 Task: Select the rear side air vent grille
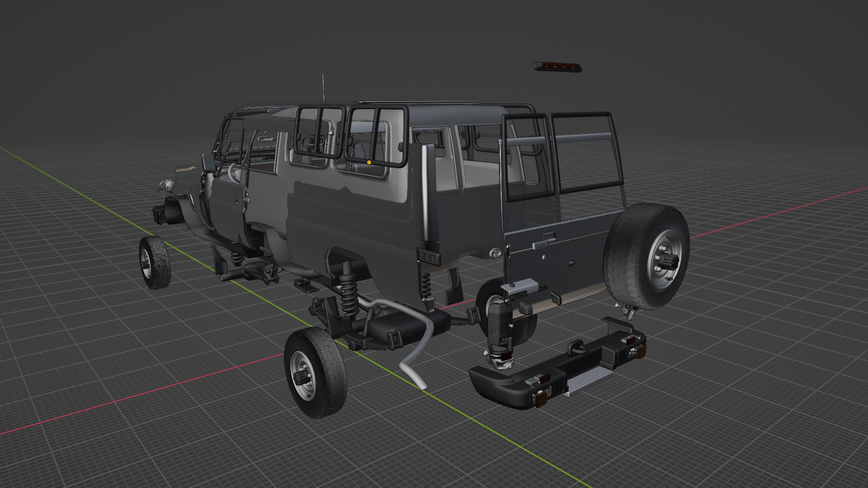pyautogui.click(x=429, y=257)
